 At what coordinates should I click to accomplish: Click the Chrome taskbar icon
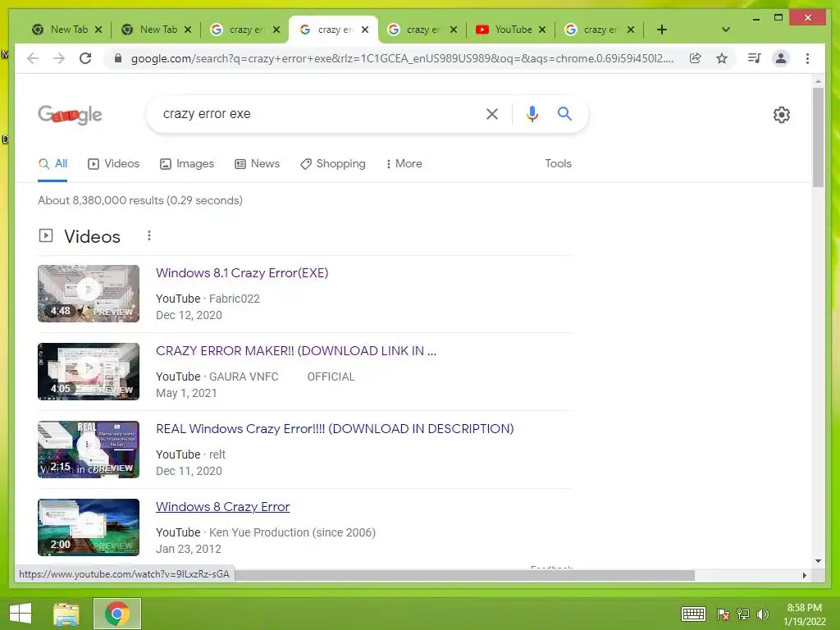[117, 614]
